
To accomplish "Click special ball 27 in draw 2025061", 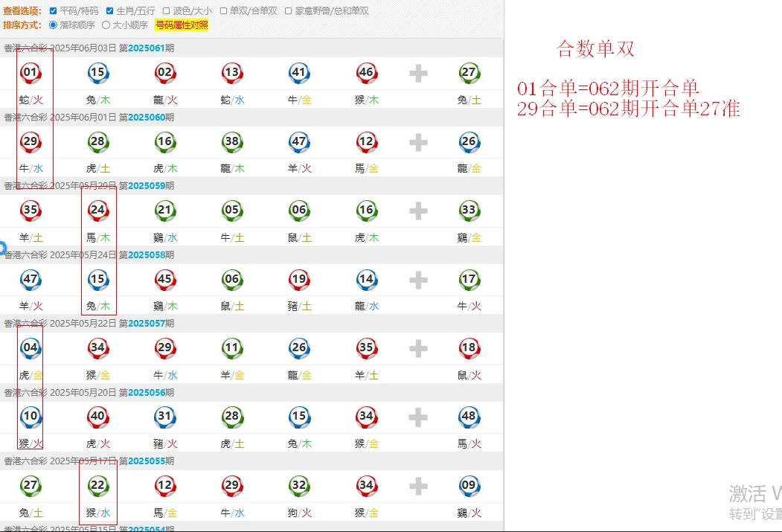I will click(469, 73).
